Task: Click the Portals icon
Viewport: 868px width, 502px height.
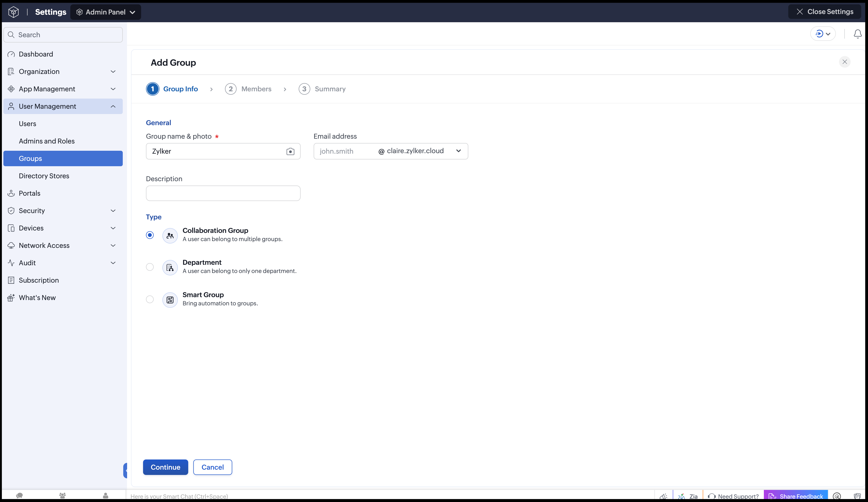Action: [x=11, y=193]
